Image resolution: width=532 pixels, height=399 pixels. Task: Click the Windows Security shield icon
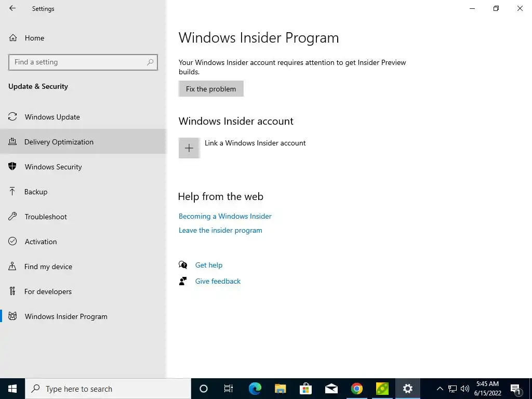(x=12, y=166)
